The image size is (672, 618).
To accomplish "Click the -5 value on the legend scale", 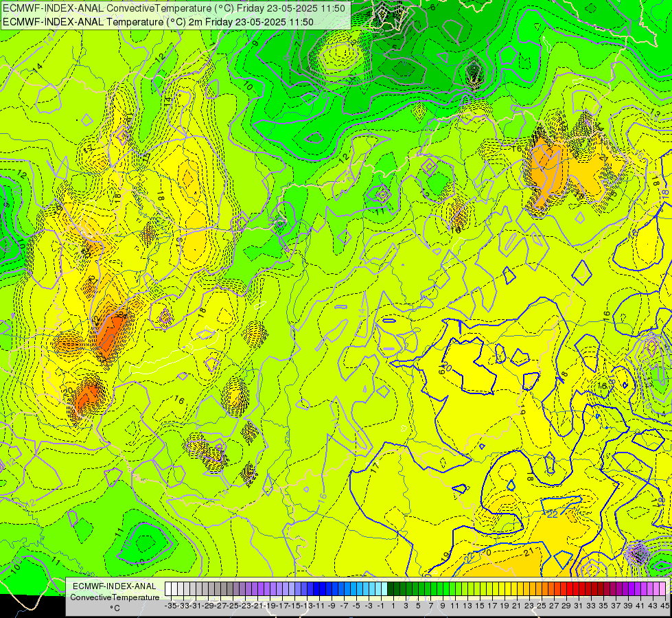I will point(356,606).
